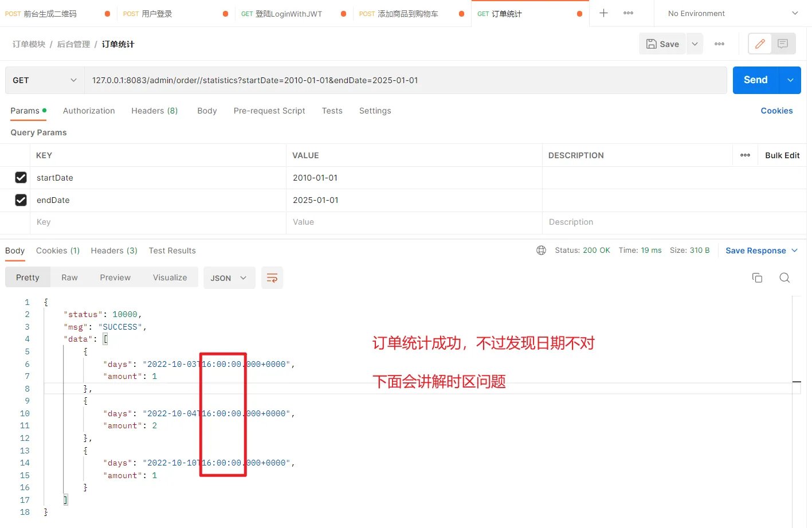Click the new tab plus icon
The height and width of the screenshot is (528, 812).
[603, 13]
